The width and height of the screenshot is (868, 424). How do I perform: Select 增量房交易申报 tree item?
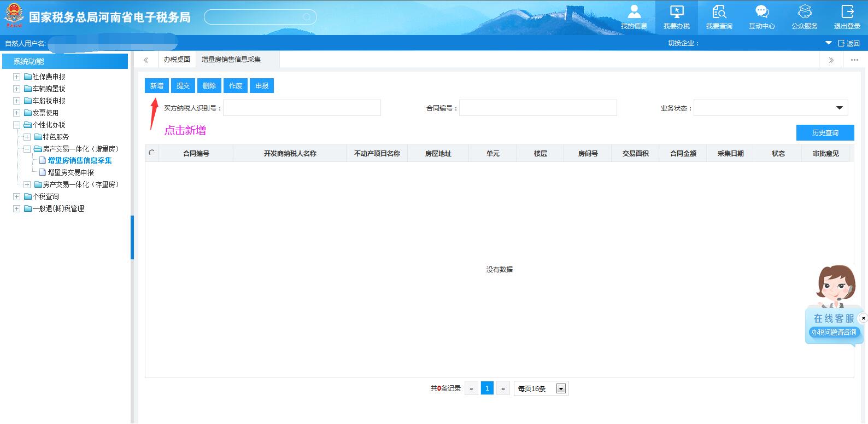pos(71,173)
